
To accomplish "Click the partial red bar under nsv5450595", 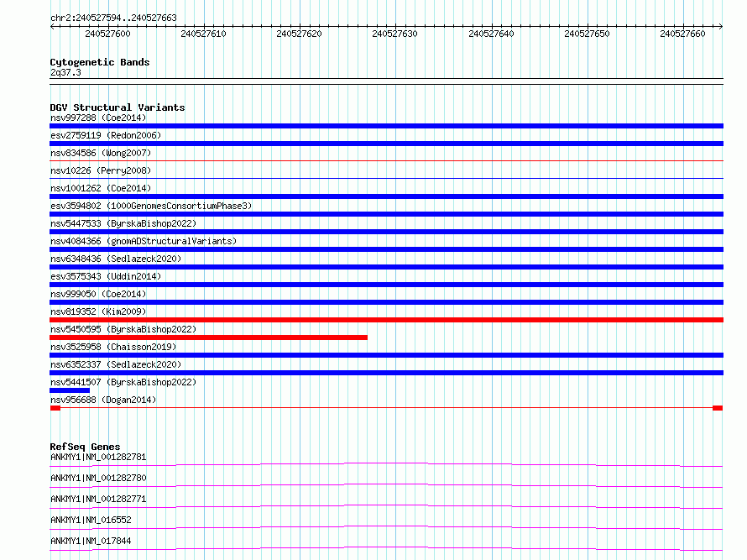I will (x=208, y=338).
